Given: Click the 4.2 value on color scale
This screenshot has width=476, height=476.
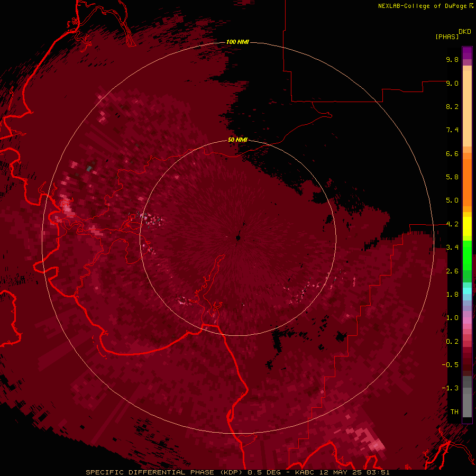Looking at the screenshot, I should (x=452, y=224).
